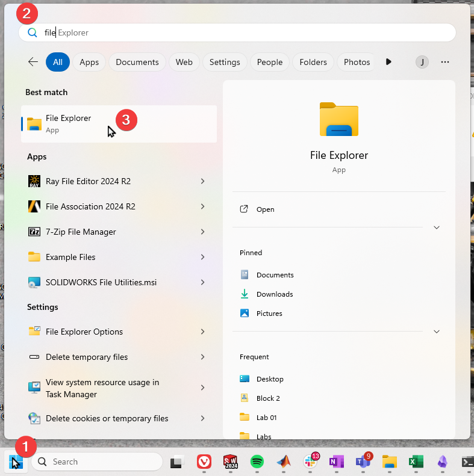Select the Settings filter tab
The height and width of the screenshot is (476, 474).
click(224, 62)
